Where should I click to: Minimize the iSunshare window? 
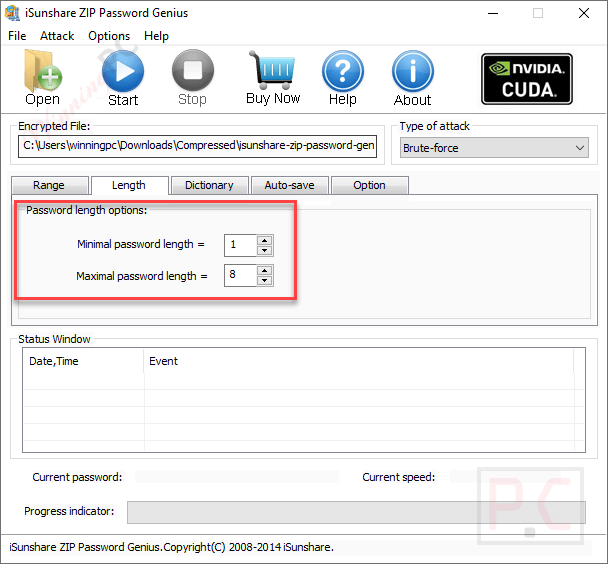point(493,13)
